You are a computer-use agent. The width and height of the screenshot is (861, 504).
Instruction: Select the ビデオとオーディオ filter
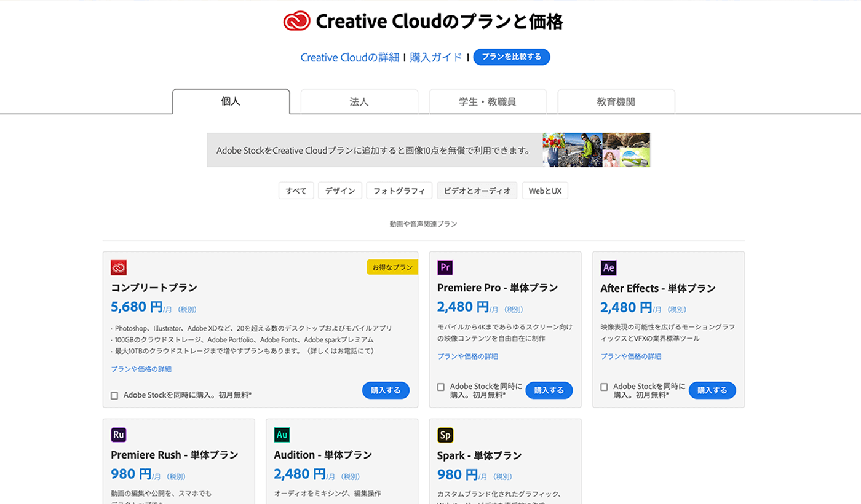click(x=477, y=191)
